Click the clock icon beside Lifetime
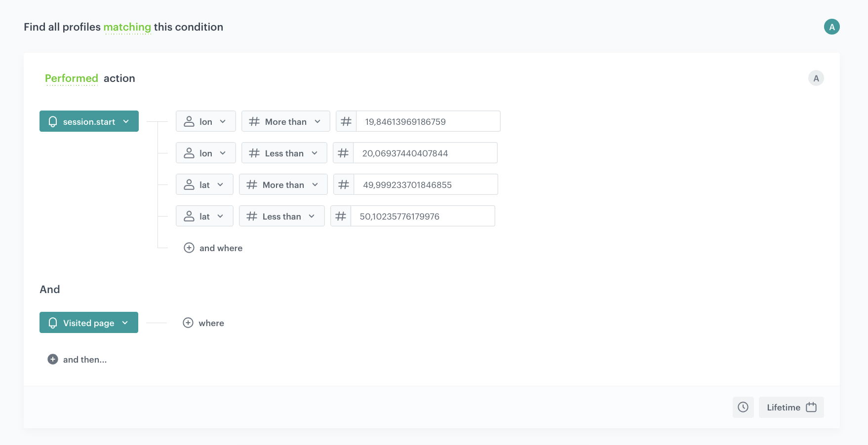This screenshot has height=445, width=868. (743, 407)
